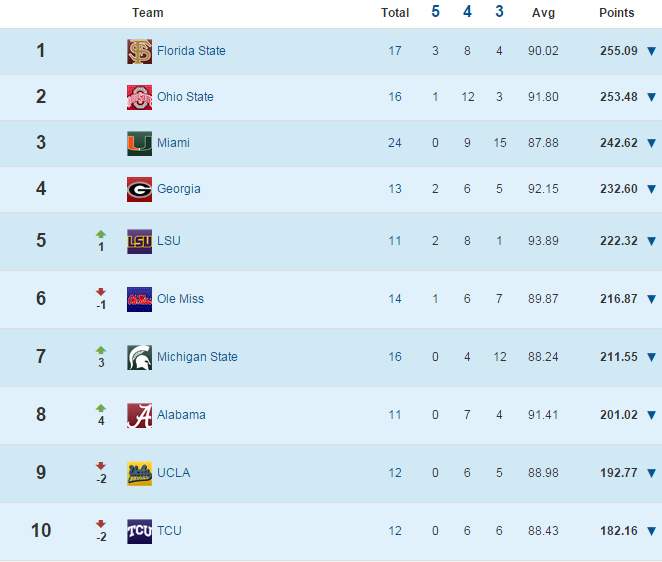
Task: Click the Ole Miss logo
Action: (x=139, y=299)
